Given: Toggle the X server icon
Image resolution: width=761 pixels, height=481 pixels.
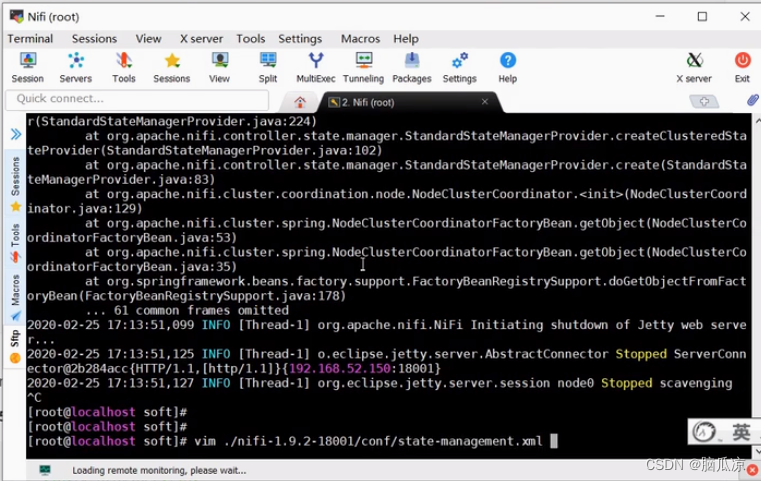Looking at the screenshot, I should (694, 67).
